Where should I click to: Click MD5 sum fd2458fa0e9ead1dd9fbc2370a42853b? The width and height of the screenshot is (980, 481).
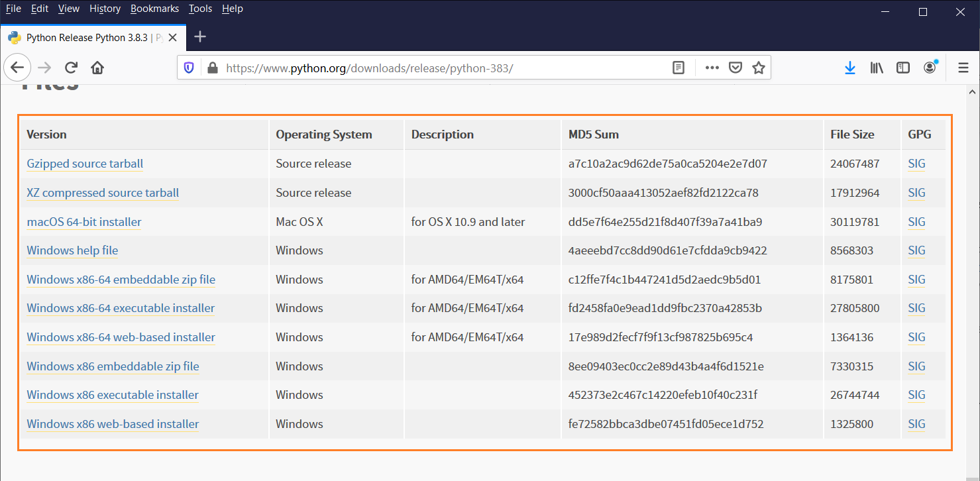tap(665, 308)
